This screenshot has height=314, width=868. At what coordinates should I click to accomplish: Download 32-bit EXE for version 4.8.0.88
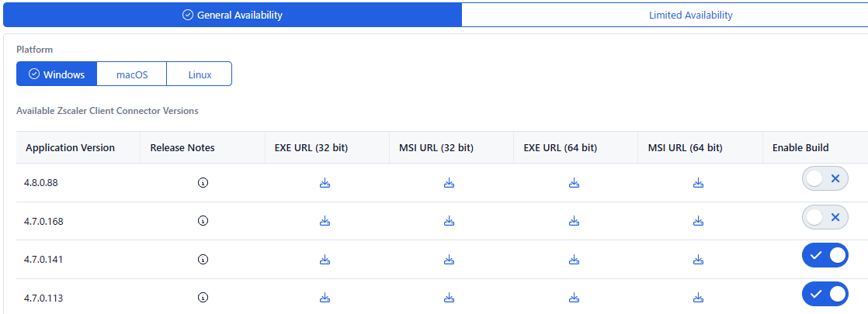325,182
